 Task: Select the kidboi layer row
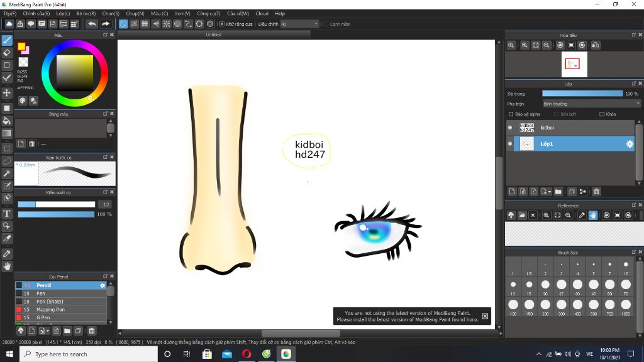pos(572,128)
